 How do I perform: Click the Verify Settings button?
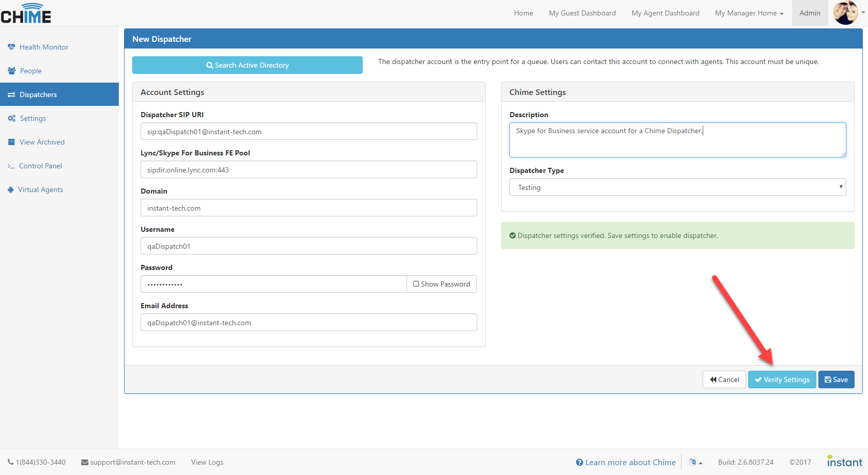pyautogui.click(x=782, y=379)
